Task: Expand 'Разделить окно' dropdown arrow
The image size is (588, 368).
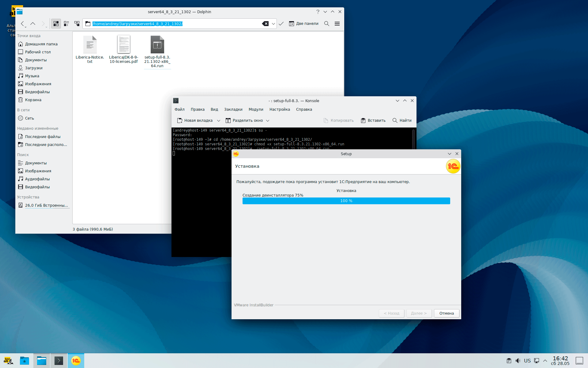Action: 268,121
